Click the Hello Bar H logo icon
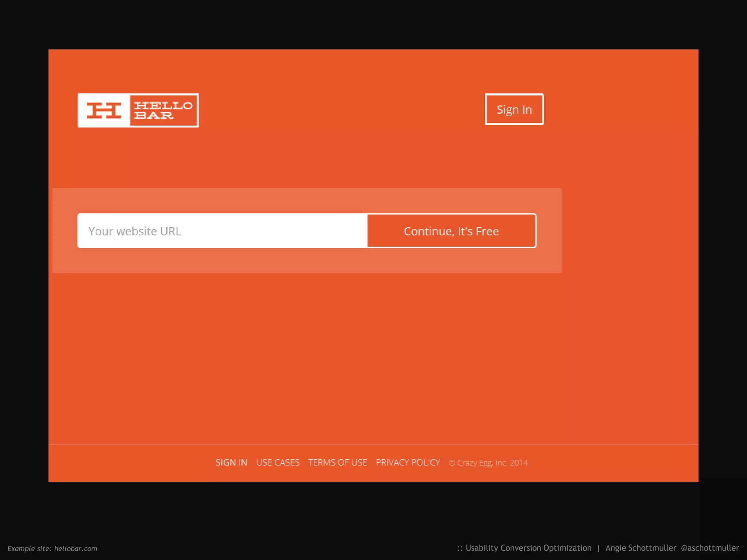This screenshot has height=560, width=747. pos(104,110)
